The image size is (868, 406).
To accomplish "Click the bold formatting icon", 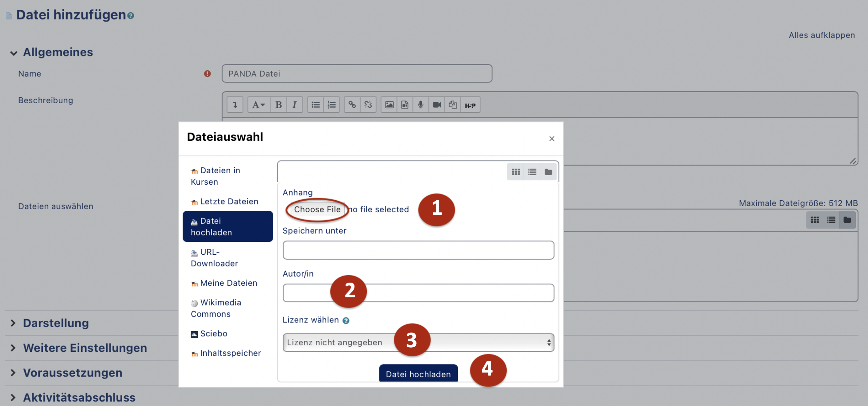I will tap(278, 105).
